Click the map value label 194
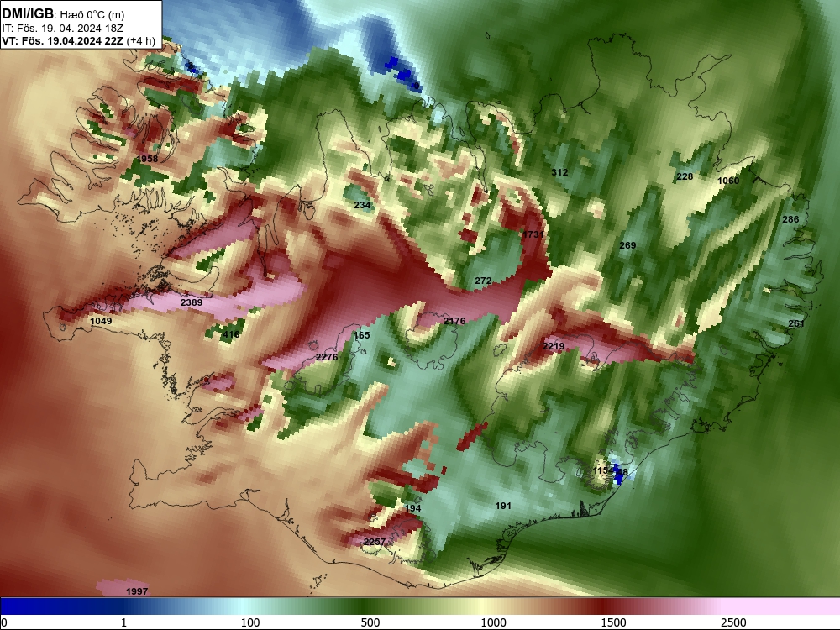This screenshot has height=630, width=840. [x=412, y=508]
